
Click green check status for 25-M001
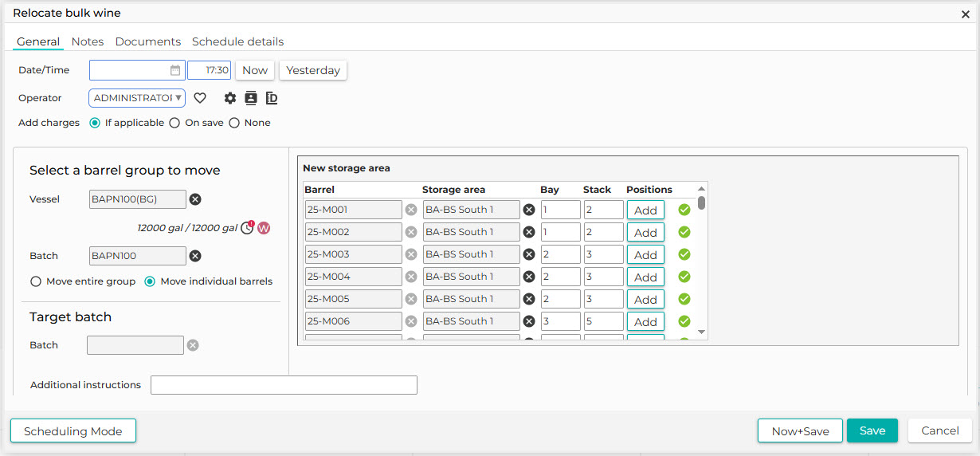coord(684,210)
